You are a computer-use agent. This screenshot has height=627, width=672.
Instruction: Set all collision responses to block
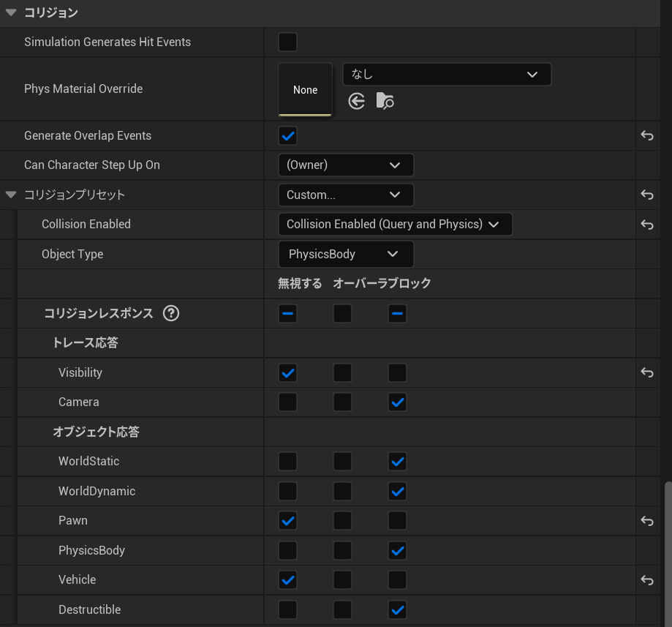397,313
